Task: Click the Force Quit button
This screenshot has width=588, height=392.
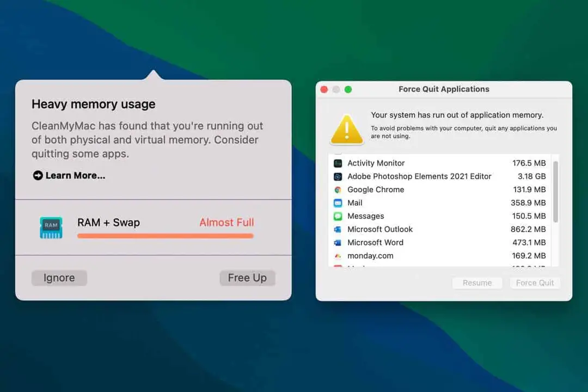Action: pos(535,283)
